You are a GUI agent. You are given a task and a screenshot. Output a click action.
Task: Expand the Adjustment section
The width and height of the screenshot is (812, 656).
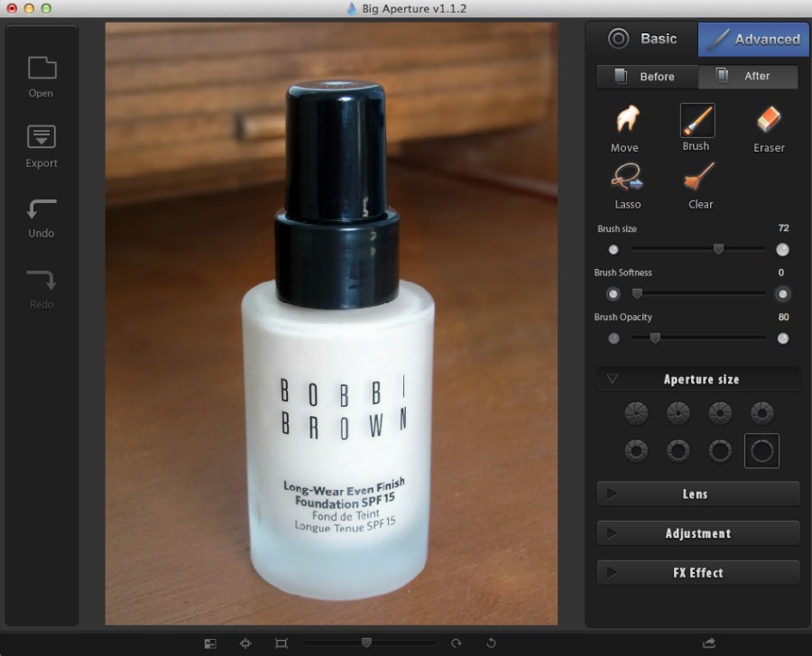coord(698,533)
